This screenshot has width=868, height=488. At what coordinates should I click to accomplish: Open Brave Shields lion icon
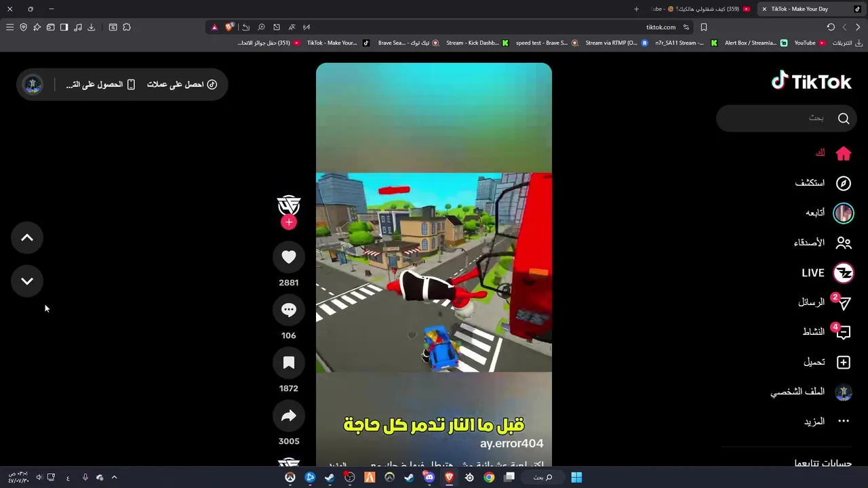[230, 27]
